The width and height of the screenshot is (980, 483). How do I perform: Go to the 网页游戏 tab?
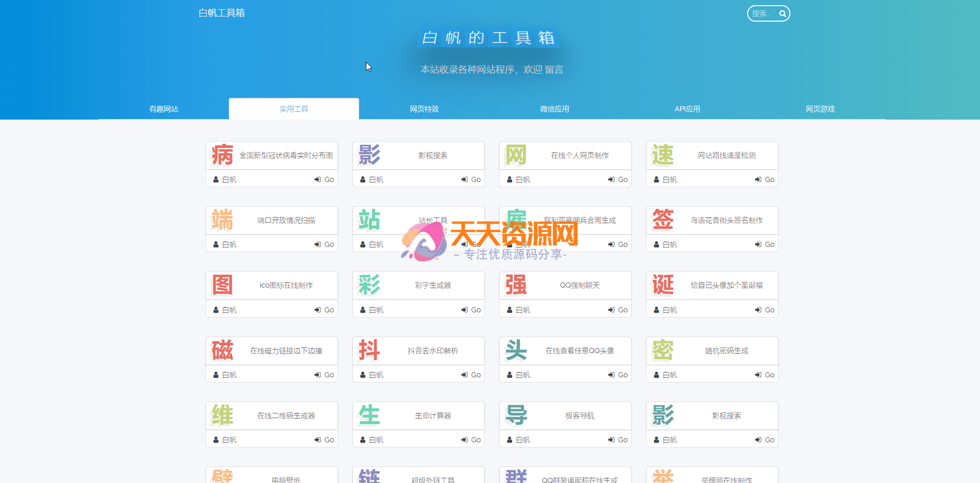pos(820,109)
